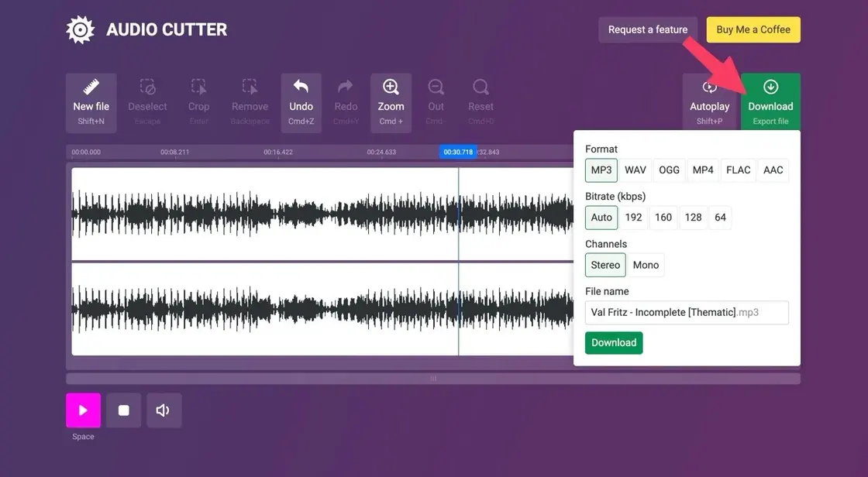Zoom in on the waveform

point(391,103)
